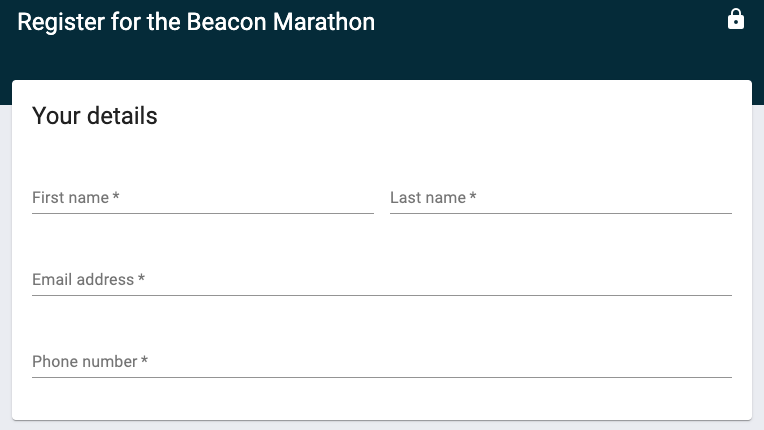This screenshot has width=764, height=430.
Task: Click the 'Last name' label text
Action: coord(428,198)
